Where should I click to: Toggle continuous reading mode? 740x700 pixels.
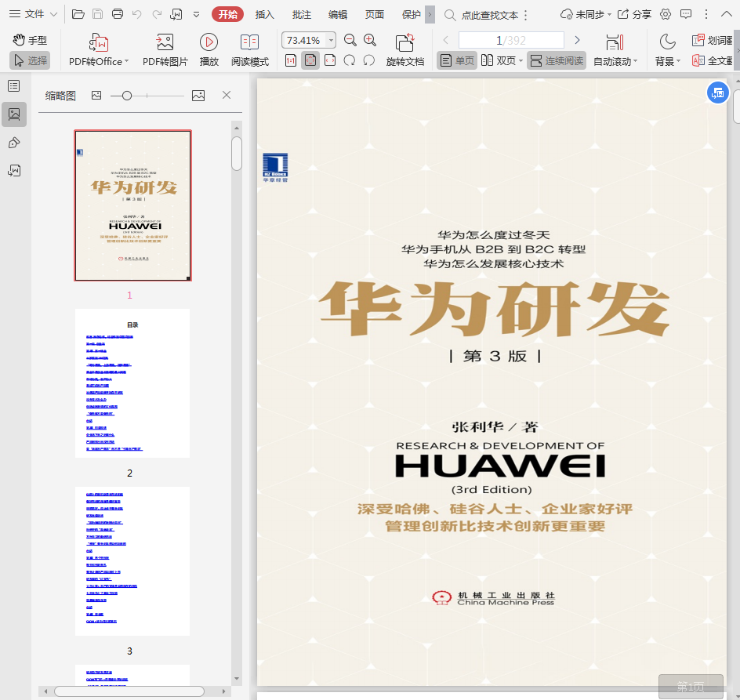tap(557, 60)
